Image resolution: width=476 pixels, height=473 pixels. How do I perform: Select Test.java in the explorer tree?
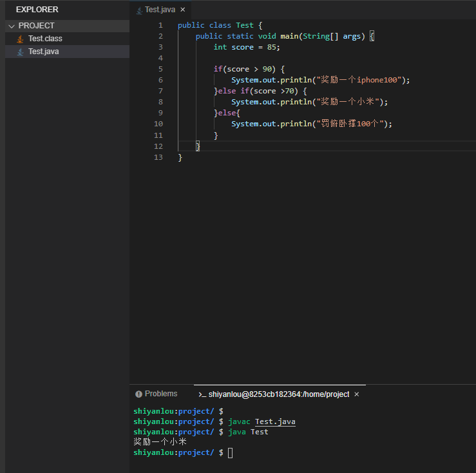coord(68,52)
